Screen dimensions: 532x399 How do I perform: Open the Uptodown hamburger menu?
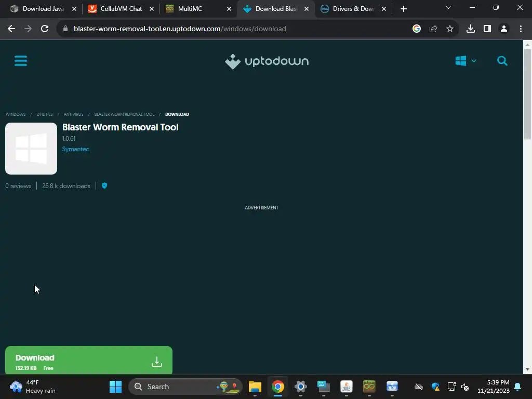pyautogui.click(x=21, y=61)
